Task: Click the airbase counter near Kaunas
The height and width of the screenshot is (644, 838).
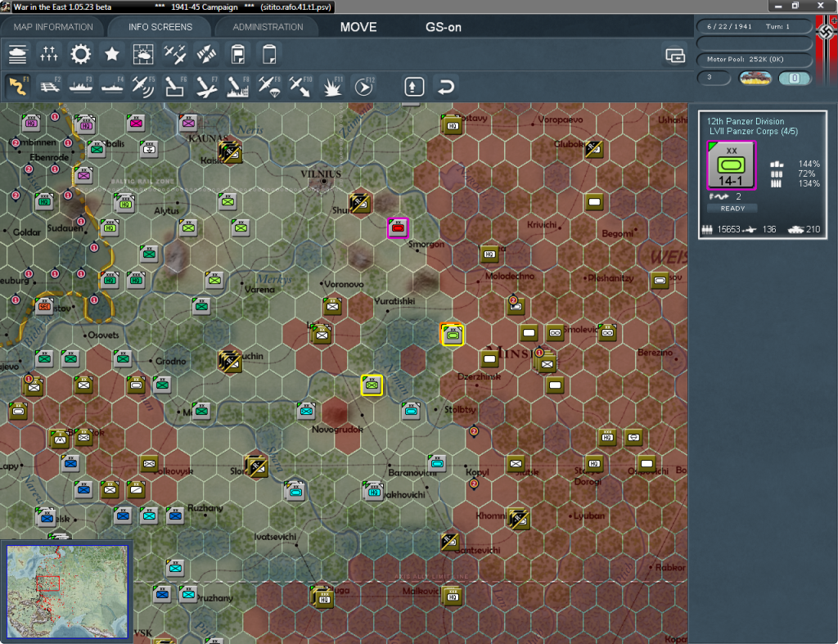Action: pyautogui.click(x=230, y=152)
